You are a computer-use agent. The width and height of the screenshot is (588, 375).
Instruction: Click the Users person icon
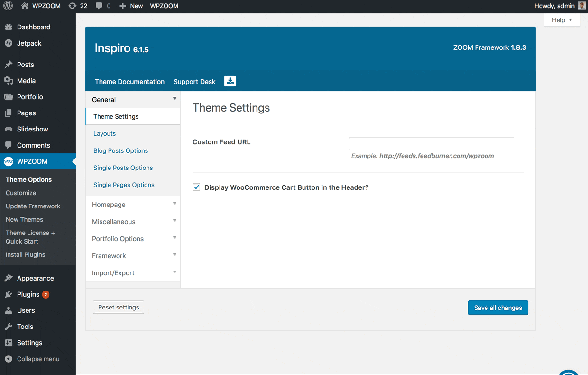click(9, 310)
